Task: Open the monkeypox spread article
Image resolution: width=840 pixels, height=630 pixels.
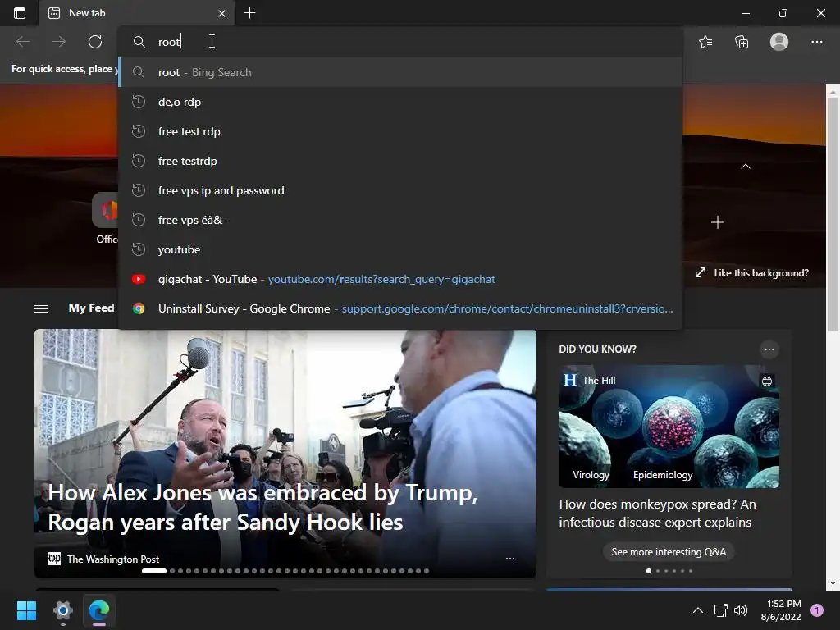Action: pyautogui.click(x=657, y=514)
